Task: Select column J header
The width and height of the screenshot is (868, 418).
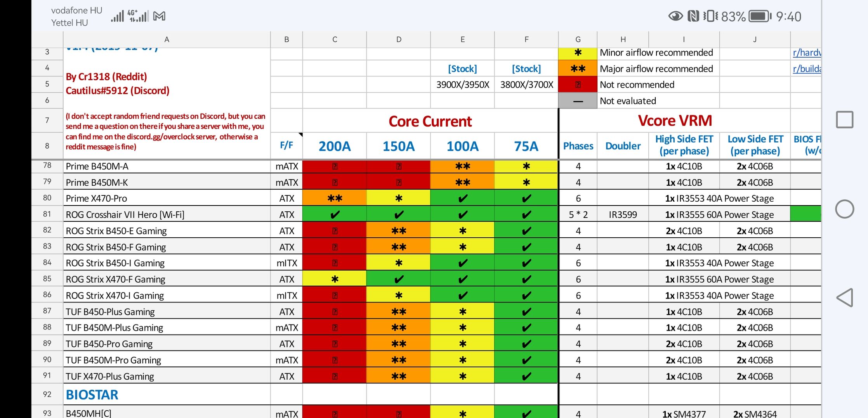Action: (755, 40)
